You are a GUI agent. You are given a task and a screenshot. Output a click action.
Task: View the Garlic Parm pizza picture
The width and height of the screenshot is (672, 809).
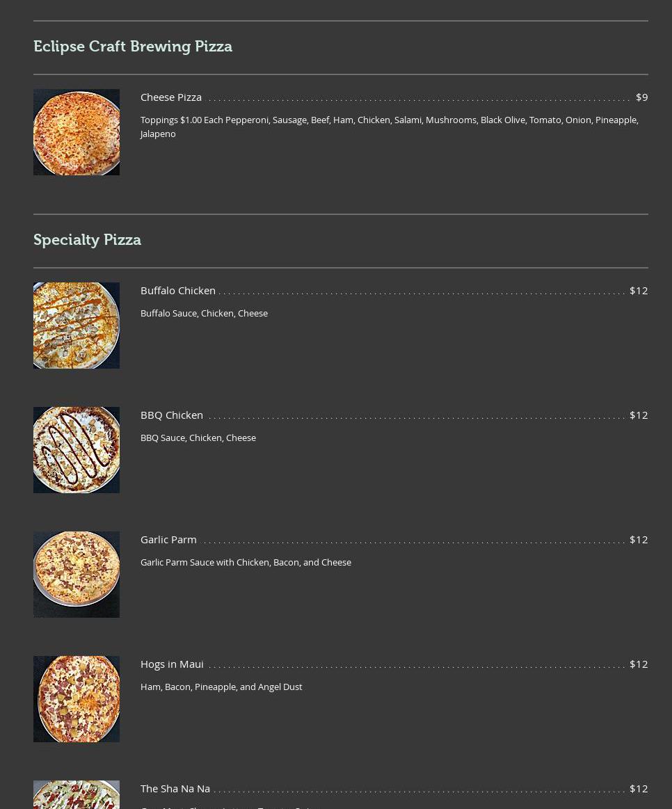(x=77, y=575)
